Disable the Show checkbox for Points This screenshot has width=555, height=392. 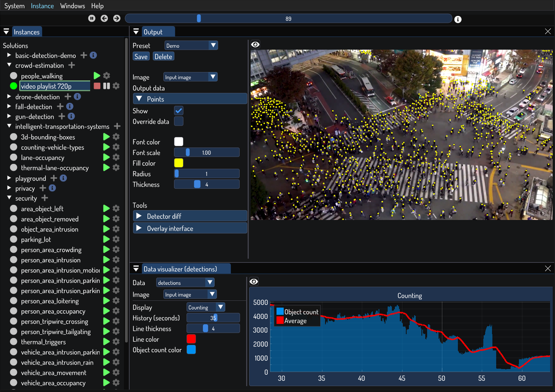coord(178,111)
